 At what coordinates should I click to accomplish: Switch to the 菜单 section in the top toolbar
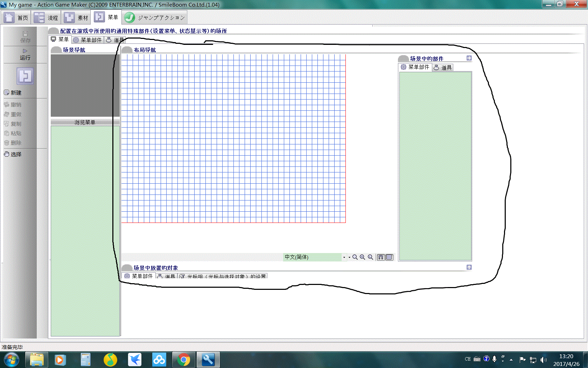(x=106, y=17)
